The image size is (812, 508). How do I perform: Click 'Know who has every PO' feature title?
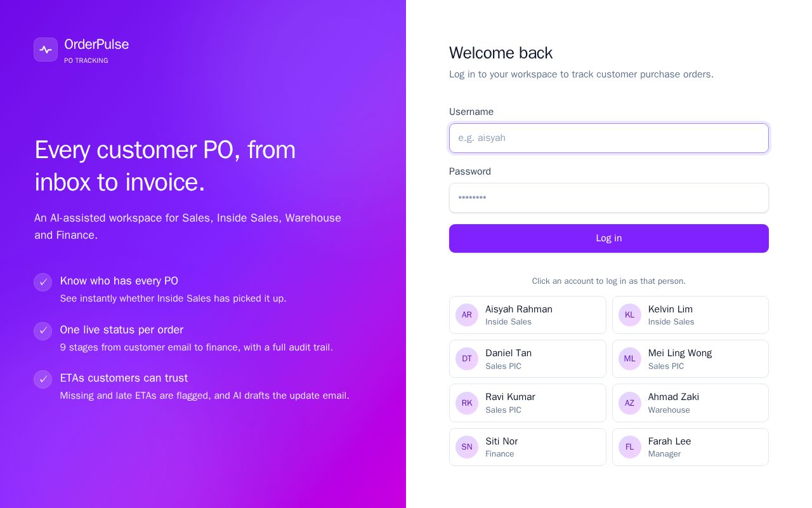[119, 281]
